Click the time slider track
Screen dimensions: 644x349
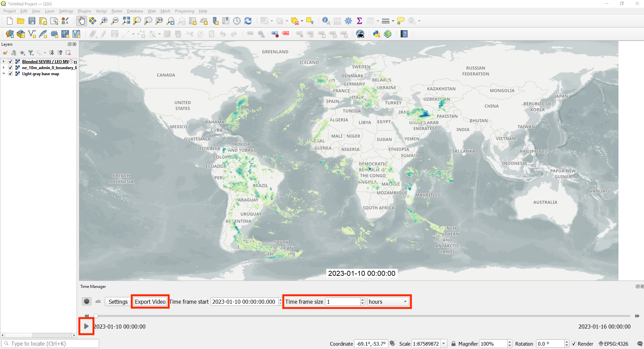point(362,316)
